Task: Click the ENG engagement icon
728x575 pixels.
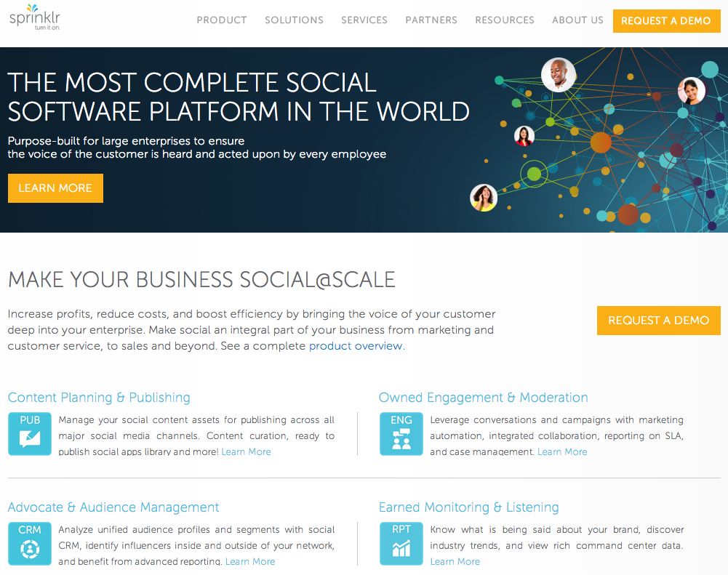Action: [401, 434]
